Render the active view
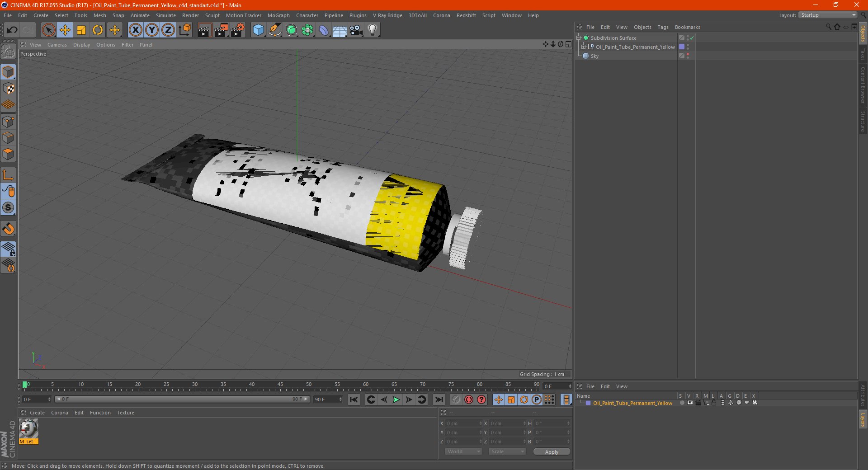Screen dimensions: 868x470 204,30
